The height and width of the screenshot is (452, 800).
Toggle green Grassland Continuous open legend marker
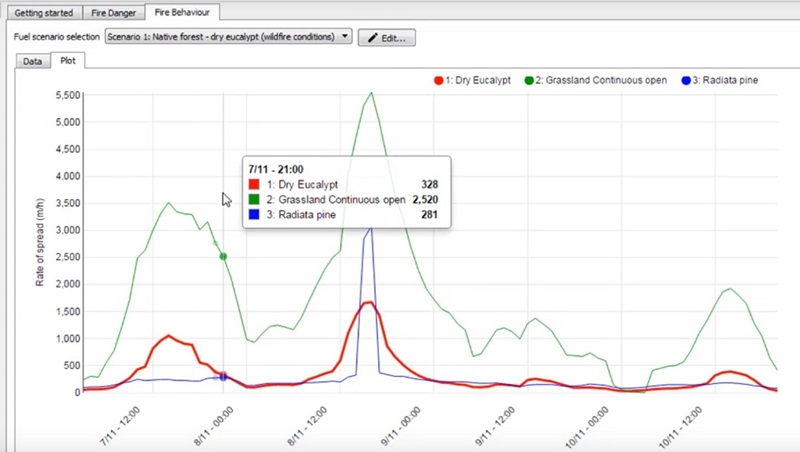click(x=529, y=81)
